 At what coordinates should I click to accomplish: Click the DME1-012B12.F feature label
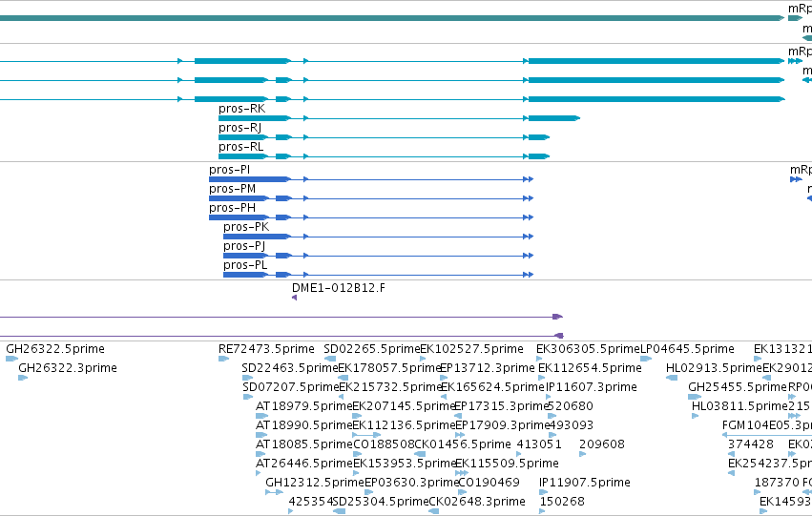coord(339,288)
